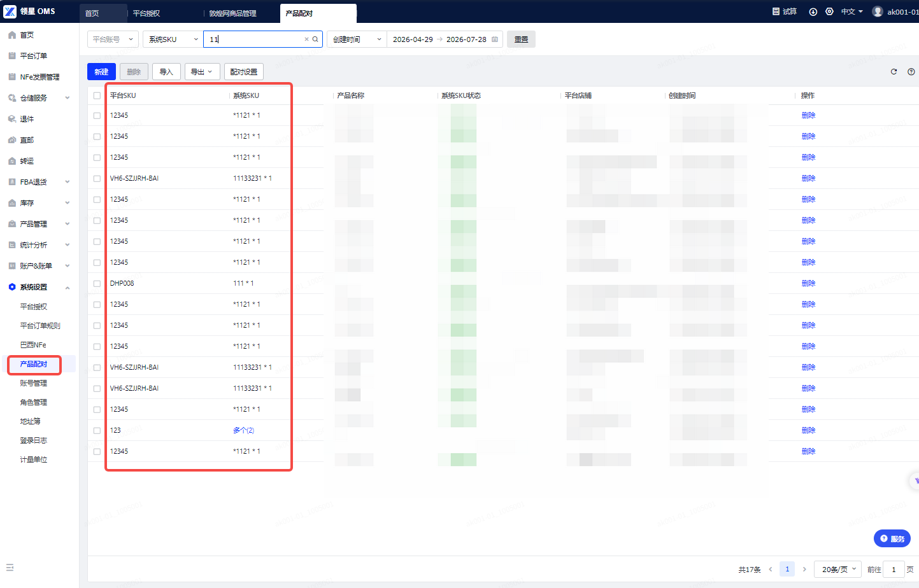Open the 创建时间 date type dropdown
The image size is (919, 588).
click(x=357, y=39)
